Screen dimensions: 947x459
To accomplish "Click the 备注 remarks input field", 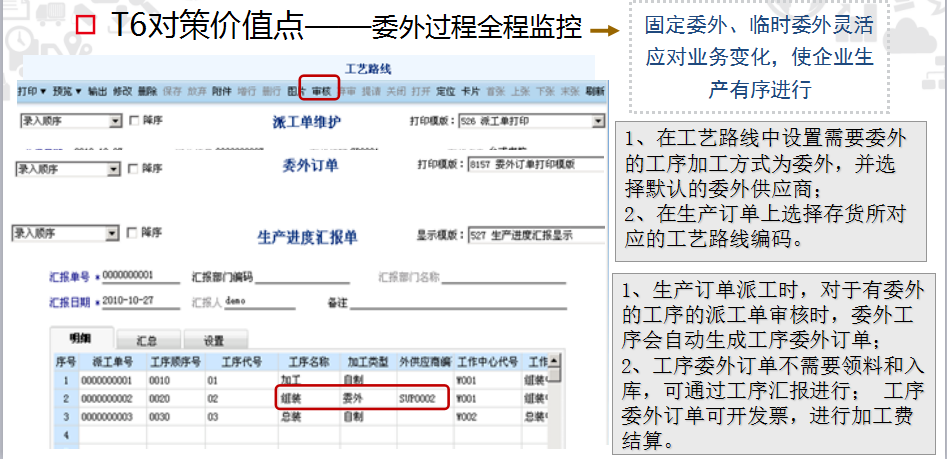I will 458,303.
